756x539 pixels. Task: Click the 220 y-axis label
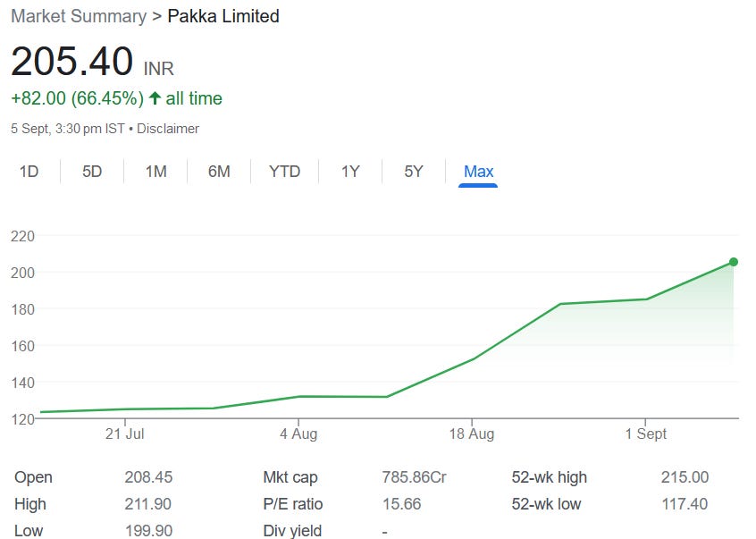pyautogui.click(x=22, y=236)
